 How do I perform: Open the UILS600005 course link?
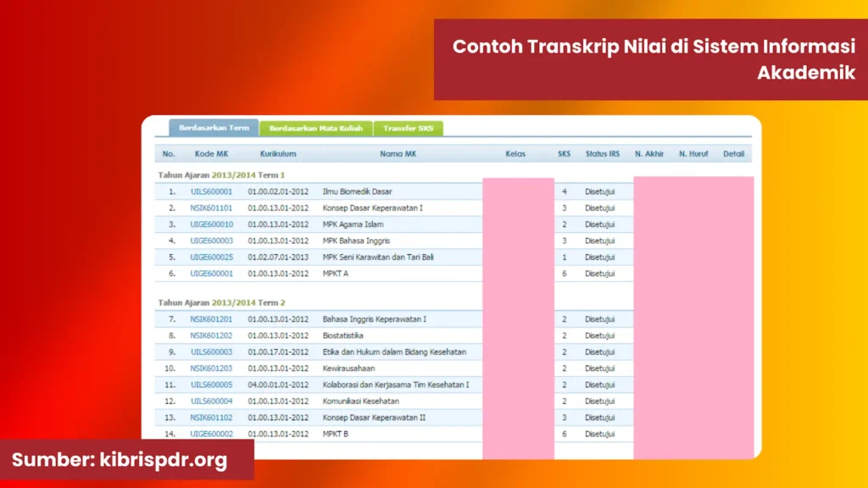(211, 385)
